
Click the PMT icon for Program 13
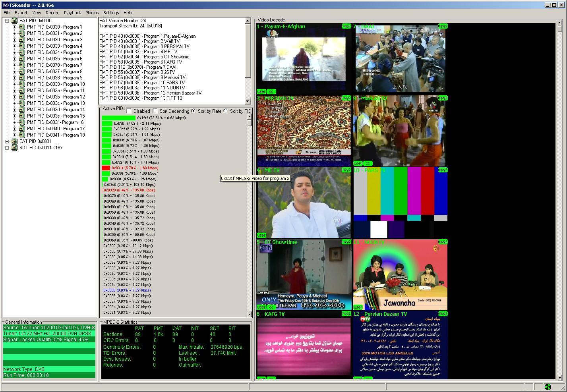point(22,103)
